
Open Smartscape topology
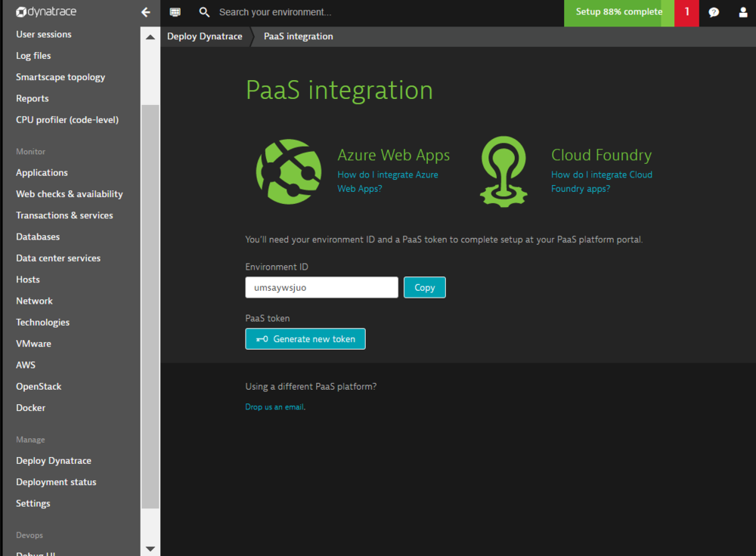point(60,77)
